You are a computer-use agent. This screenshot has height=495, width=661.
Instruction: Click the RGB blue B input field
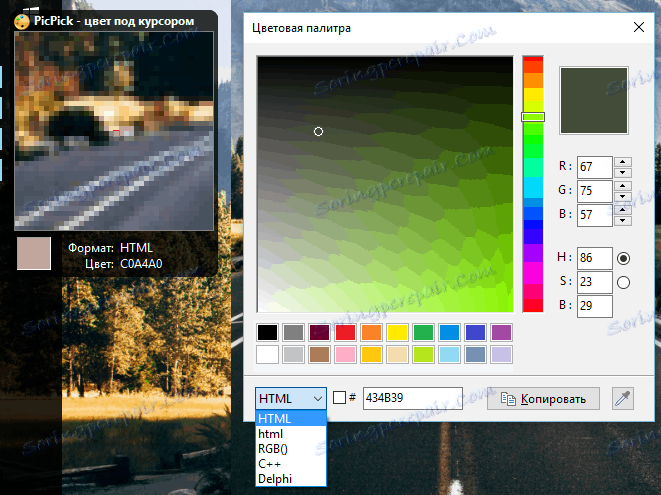pyautogui.click(x=594, y=215)
